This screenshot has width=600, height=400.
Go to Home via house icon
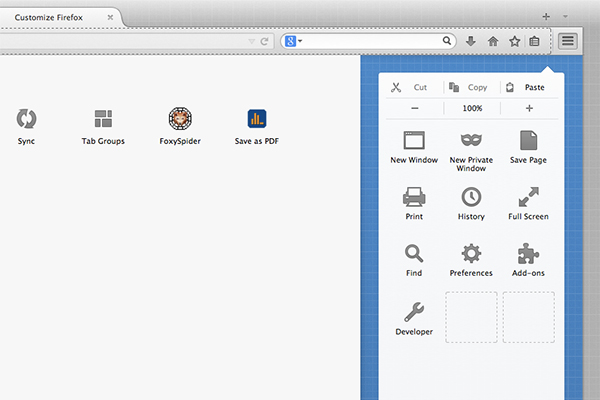[493, 41]
